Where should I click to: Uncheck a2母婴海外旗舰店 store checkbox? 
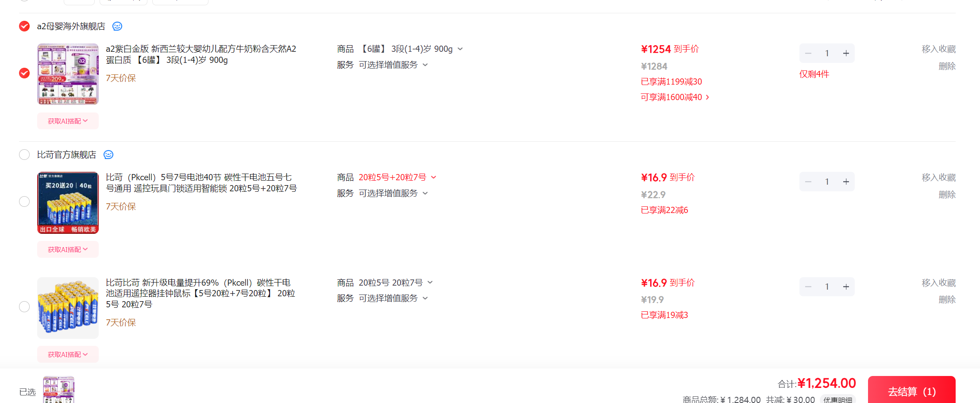[24, 26]
